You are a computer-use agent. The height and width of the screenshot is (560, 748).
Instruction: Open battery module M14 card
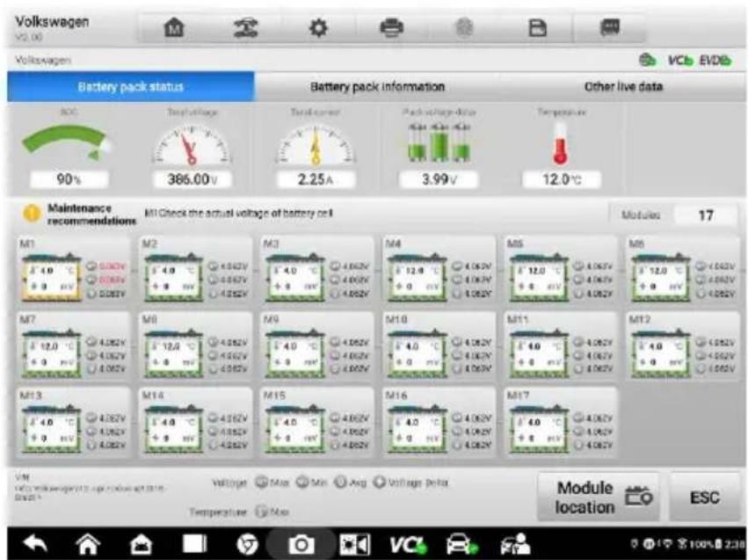pos(196,423)
